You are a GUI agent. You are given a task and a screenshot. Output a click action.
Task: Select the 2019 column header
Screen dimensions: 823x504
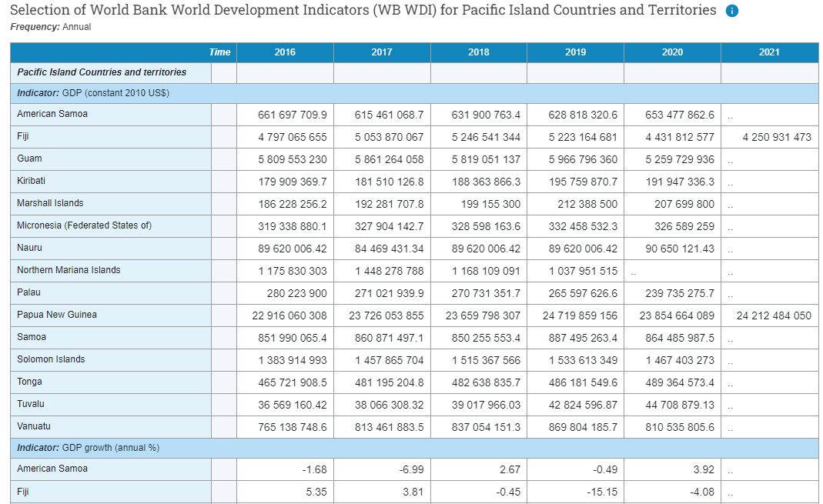[575, 52]
